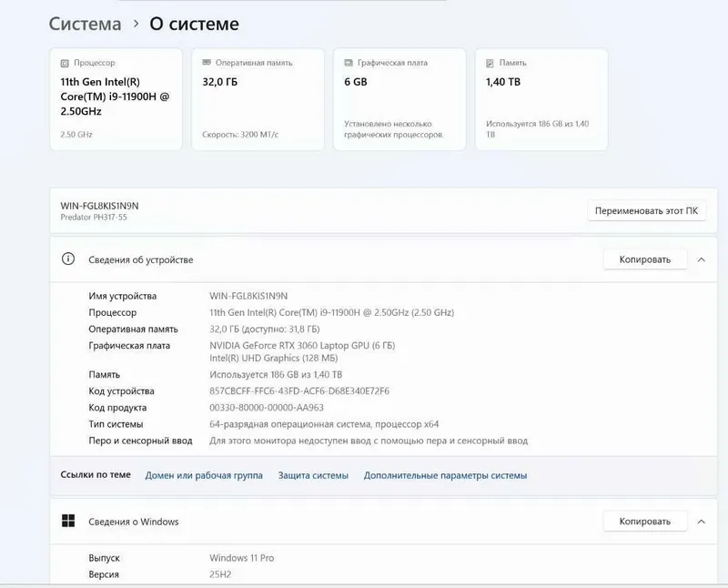Click Переименовать этот ПК button
This screenshot has height=588, width=728.
[646, 211]
